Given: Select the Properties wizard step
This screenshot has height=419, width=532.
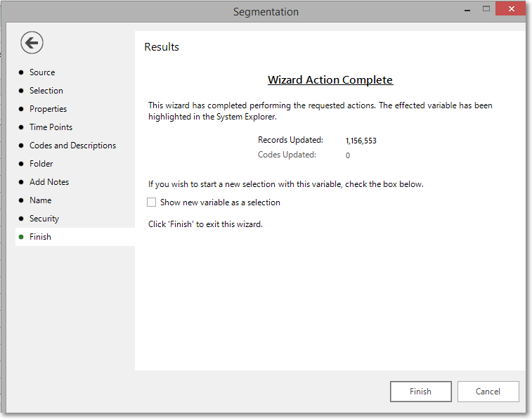Looking at the screenshot, I should (48, 109).
